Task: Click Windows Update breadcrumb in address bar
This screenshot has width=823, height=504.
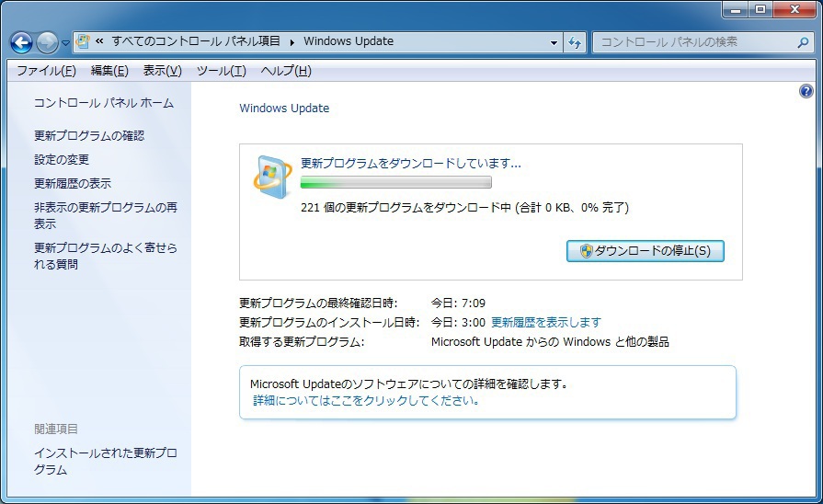Action: tap(349, 41)
